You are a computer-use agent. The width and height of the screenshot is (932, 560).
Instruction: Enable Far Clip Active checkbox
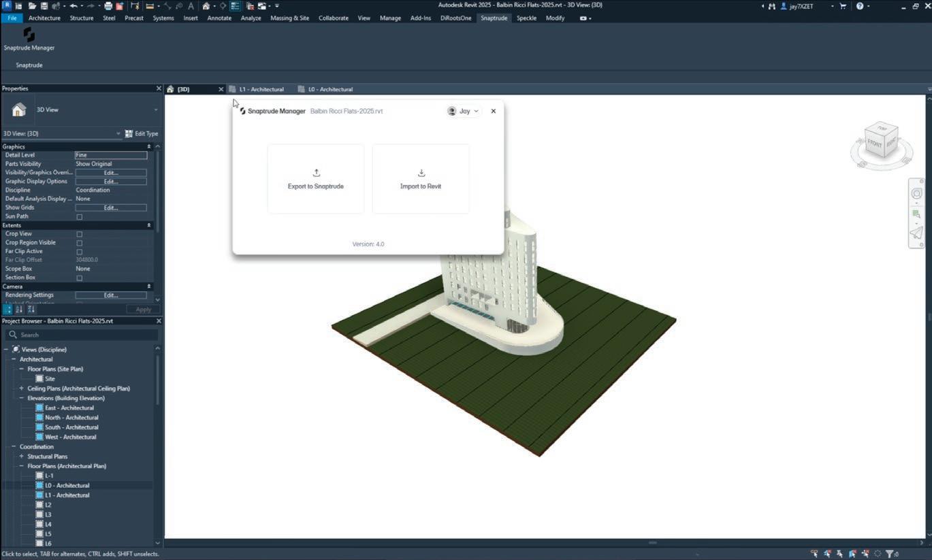tap(80, 252)
